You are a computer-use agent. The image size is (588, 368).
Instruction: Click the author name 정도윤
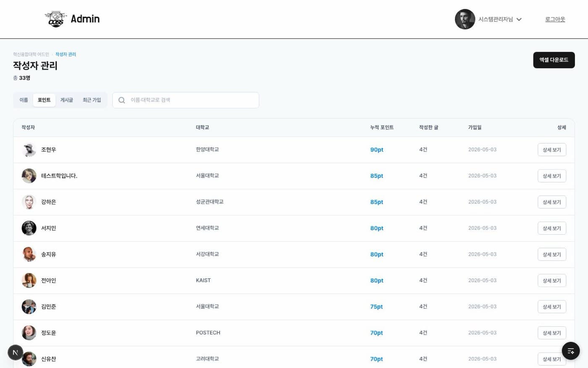49,333
